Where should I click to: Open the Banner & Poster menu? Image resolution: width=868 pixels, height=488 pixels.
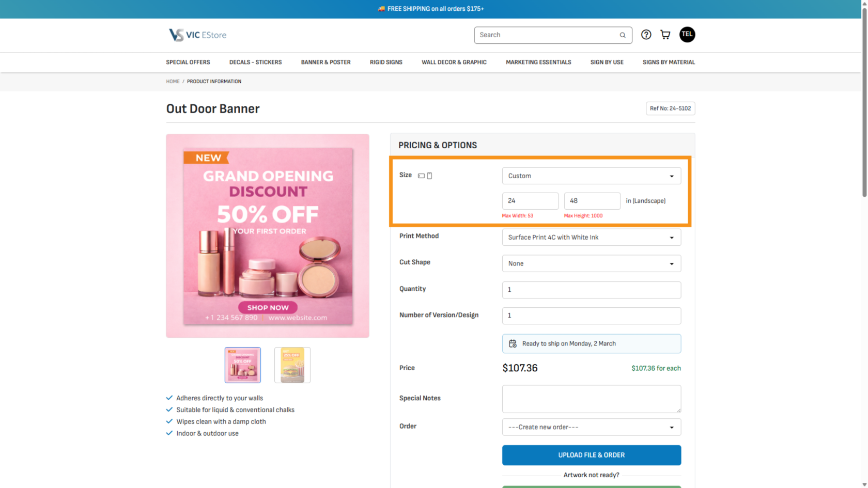pos(326,62)
